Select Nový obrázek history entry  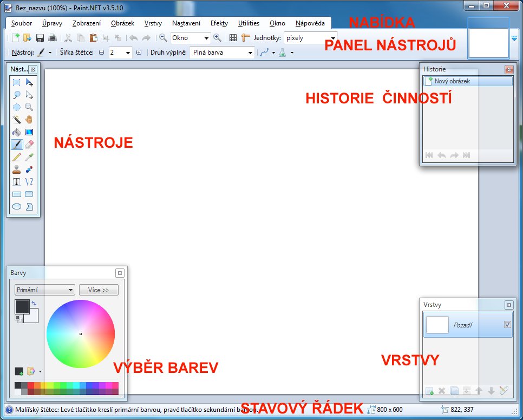coord(468,81)
